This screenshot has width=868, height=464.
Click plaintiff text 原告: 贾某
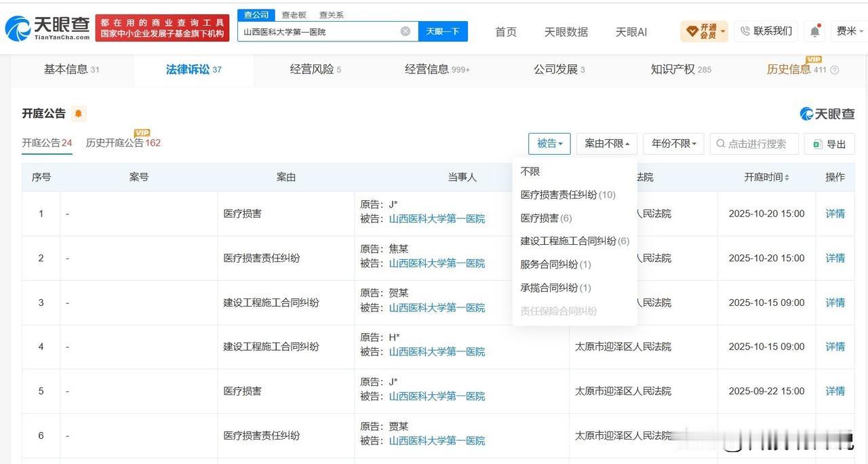384,427
